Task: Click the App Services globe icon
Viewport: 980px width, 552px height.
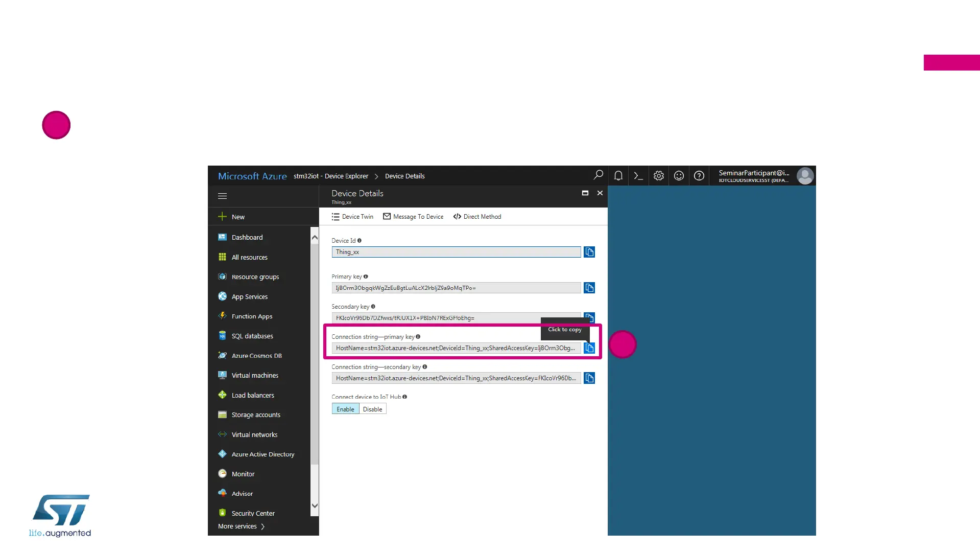Action: click(222, 296)
